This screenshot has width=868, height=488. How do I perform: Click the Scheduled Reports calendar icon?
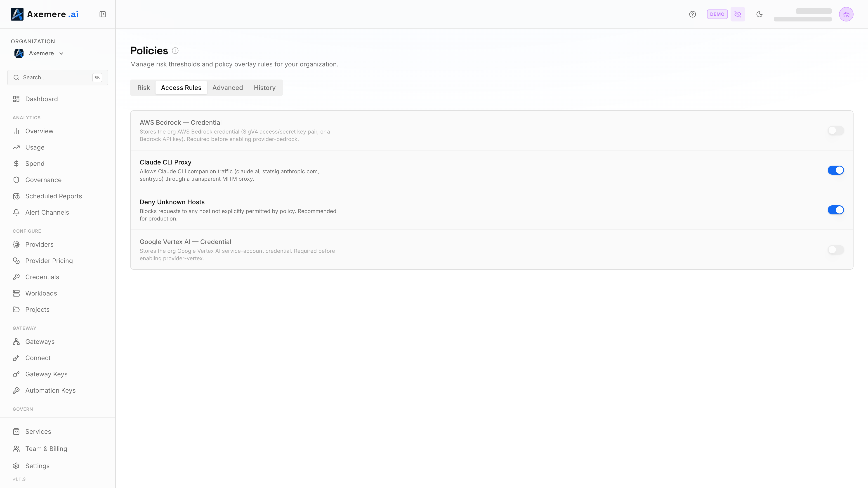coord(16,196)
